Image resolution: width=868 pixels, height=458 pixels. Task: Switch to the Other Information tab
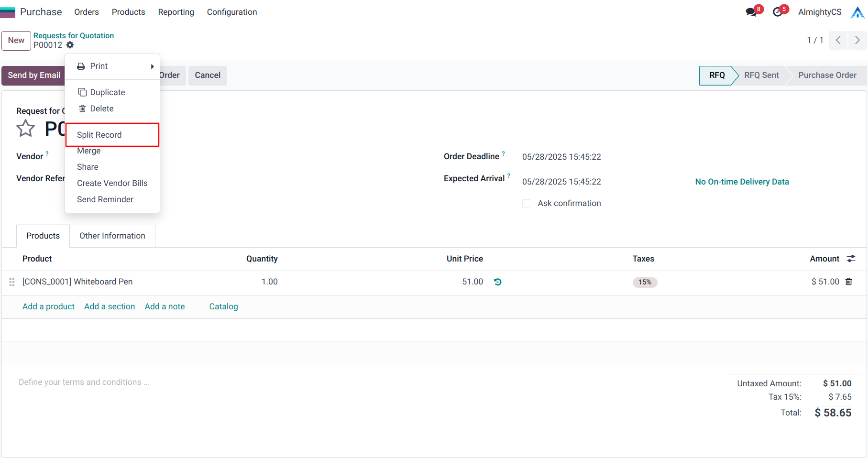[112, 236]
